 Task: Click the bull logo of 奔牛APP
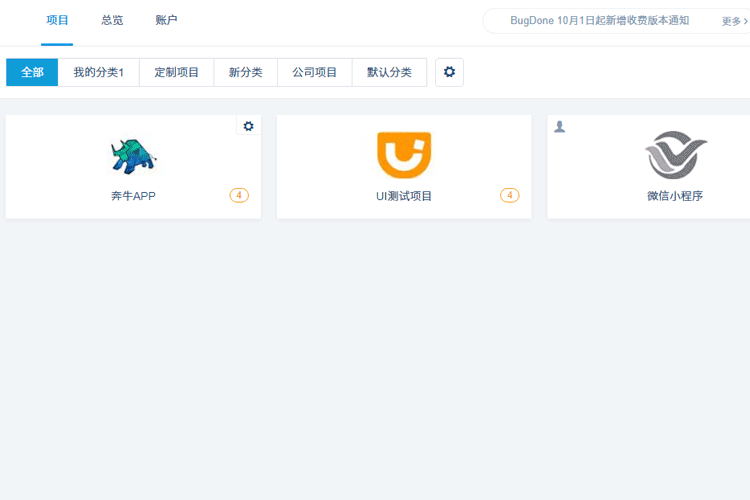(x=133, y=155)
